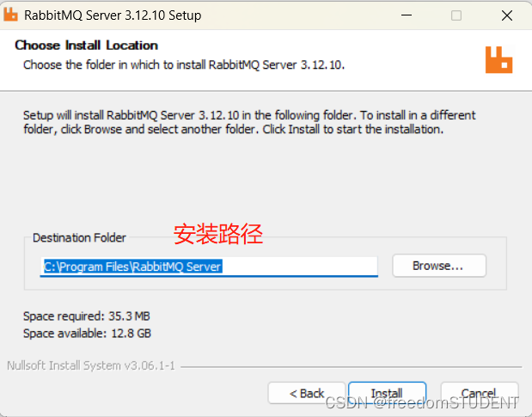
Task: Click the red '安装路径' annotation
Action: [x=218, y=233]
